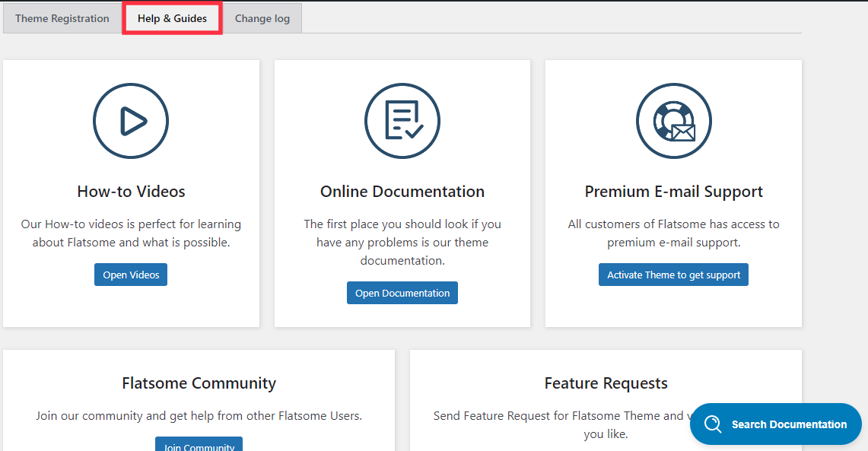Image resolution: width=868 pixels, height=451 pixels.
Task: Click the document checklist icon for Online Documentation
Action: point(402,121)
